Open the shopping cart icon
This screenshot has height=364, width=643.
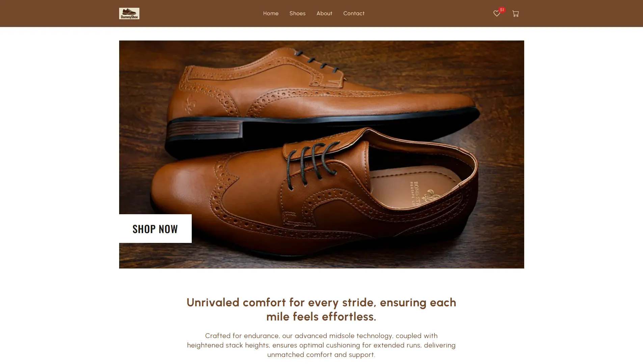pyautogui.click(x=515, y=14)
